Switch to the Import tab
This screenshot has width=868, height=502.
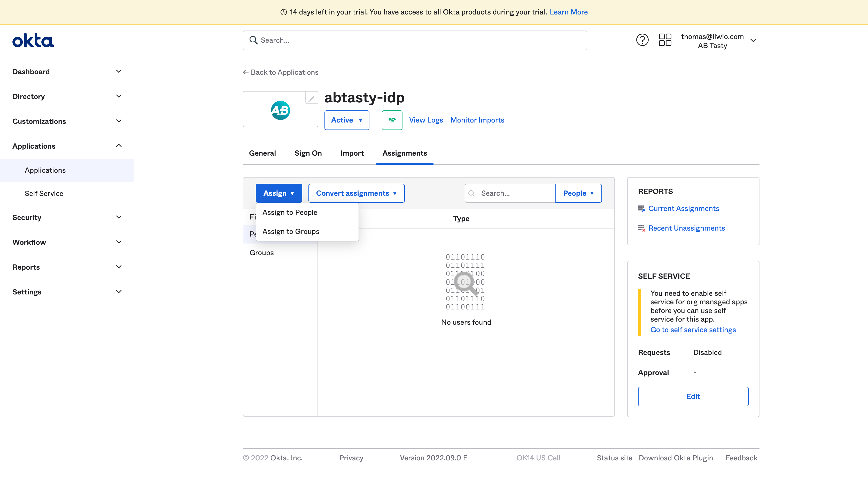click(x=352, y=153)
